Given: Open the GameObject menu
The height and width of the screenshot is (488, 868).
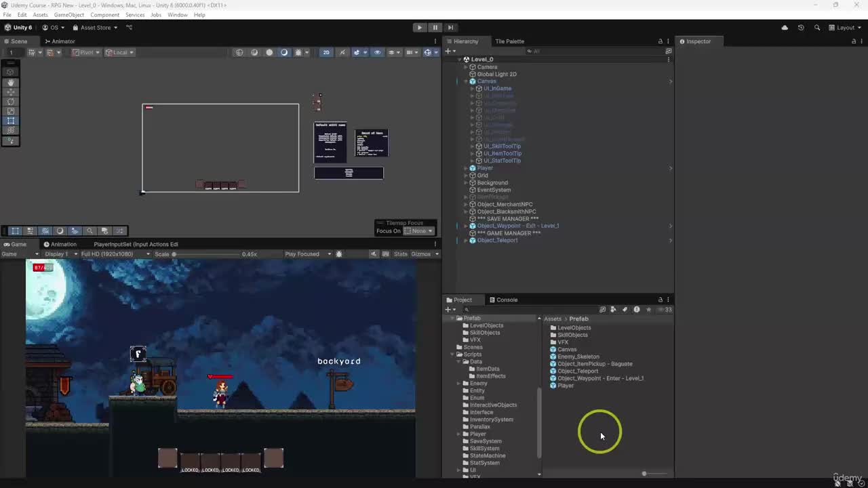Looking at the screenshot, I should (x=69, y=15).
